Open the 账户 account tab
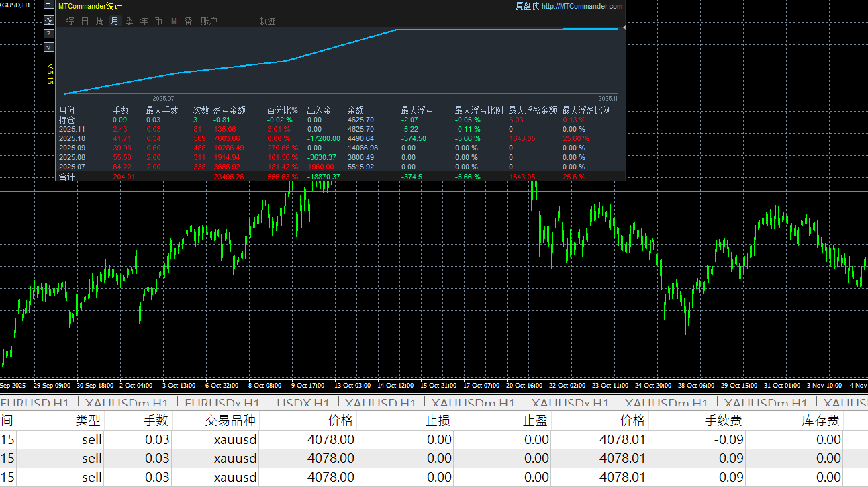The height and width of the screenshot is (487, 868). (x=209, y=21)
